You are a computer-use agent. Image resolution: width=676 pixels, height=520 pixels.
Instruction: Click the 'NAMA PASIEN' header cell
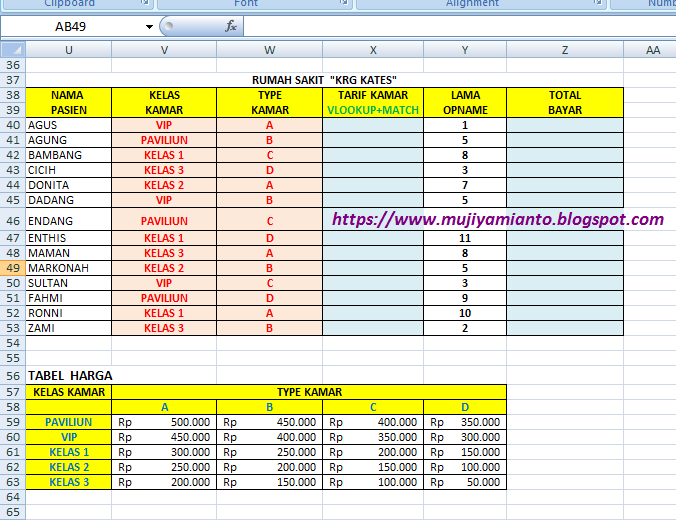click(x=69, y=103)
